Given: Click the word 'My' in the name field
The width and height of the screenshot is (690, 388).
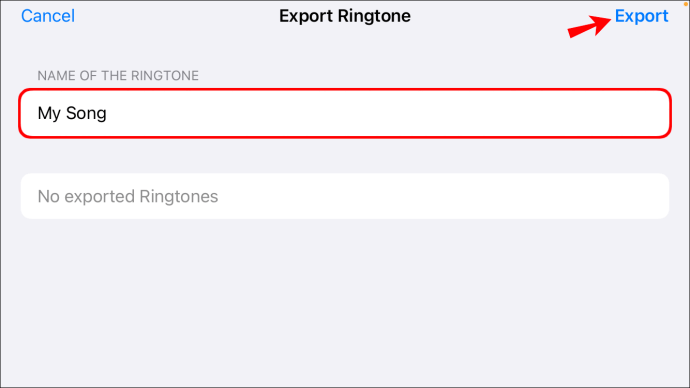Looking at the screenshot, I should point(49,113).
